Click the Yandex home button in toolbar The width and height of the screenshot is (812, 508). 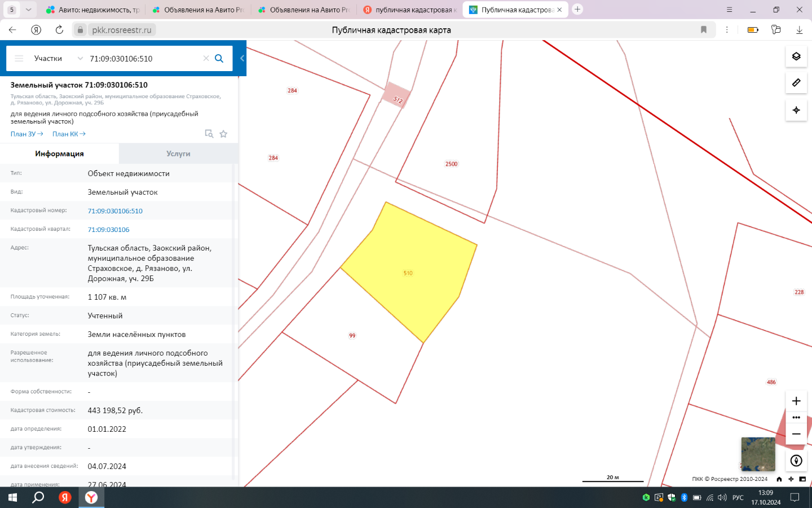(x=36, y=30)
